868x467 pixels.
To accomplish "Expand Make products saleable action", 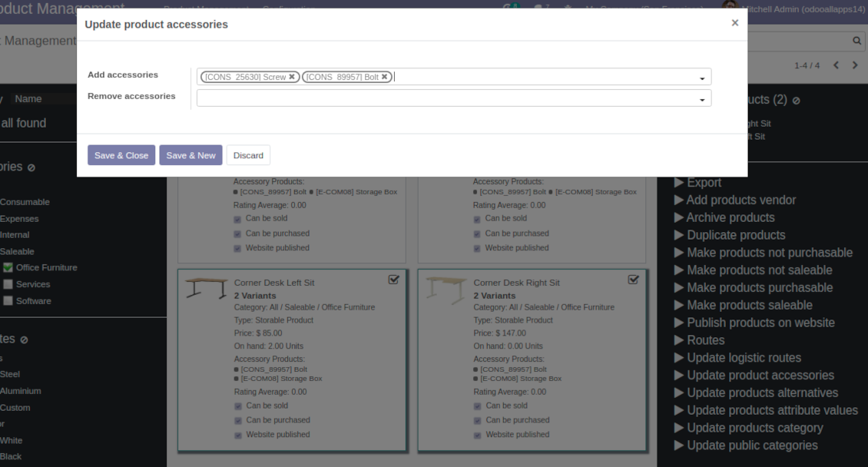I will point(743,306).
